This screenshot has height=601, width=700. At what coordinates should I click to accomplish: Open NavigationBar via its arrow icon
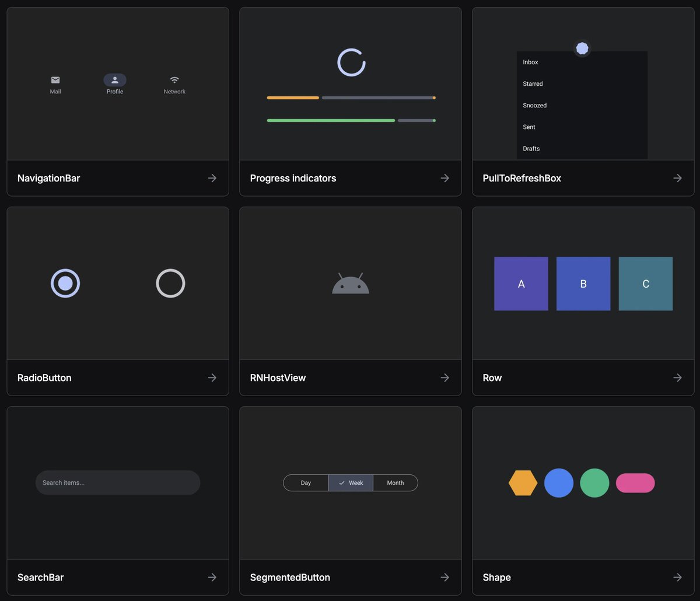[212, 178]
